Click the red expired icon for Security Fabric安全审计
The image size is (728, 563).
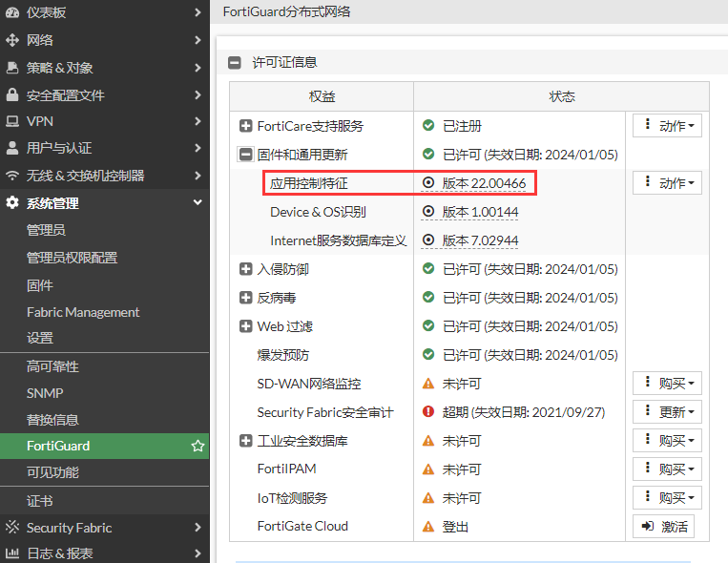428,411
